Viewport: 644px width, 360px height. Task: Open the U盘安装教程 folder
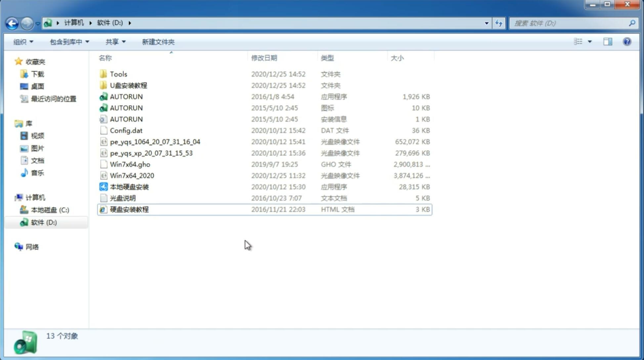click(129, 85)
